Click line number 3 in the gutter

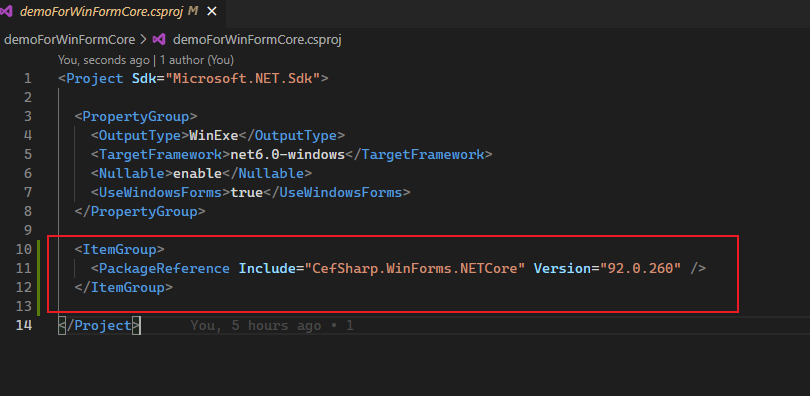click(x=28, y=116)
